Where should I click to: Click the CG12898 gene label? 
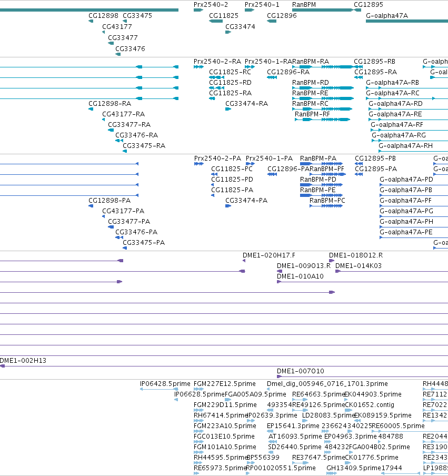(103, 16)
